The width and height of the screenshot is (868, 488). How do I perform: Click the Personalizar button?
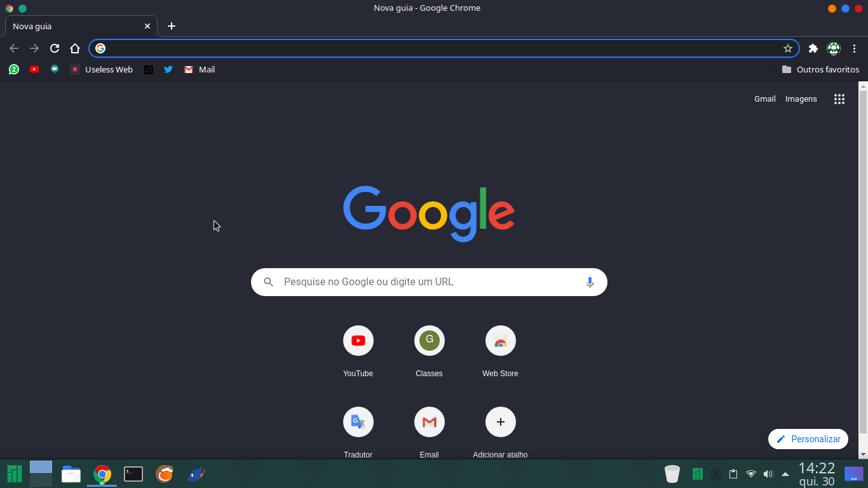pos(808,439)
